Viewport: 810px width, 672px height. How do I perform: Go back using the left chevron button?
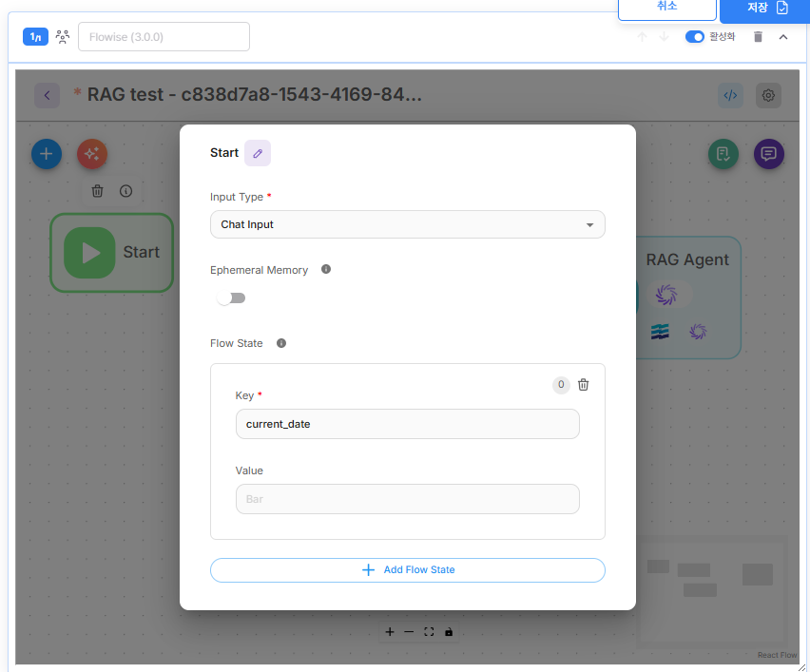(48, 95)
